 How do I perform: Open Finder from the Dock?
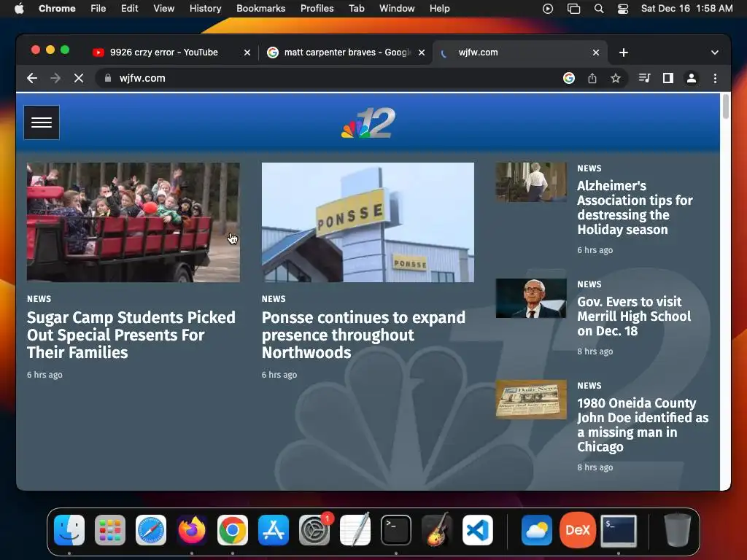(69, 529)
